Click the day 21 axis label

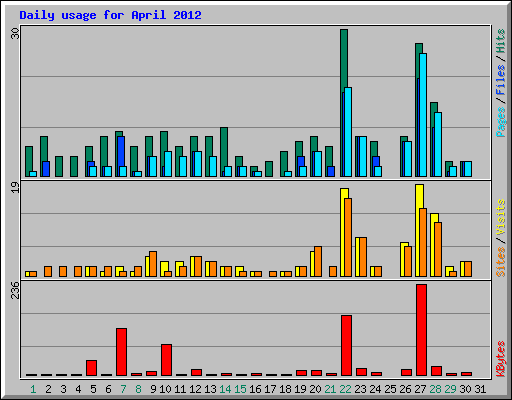330,389
